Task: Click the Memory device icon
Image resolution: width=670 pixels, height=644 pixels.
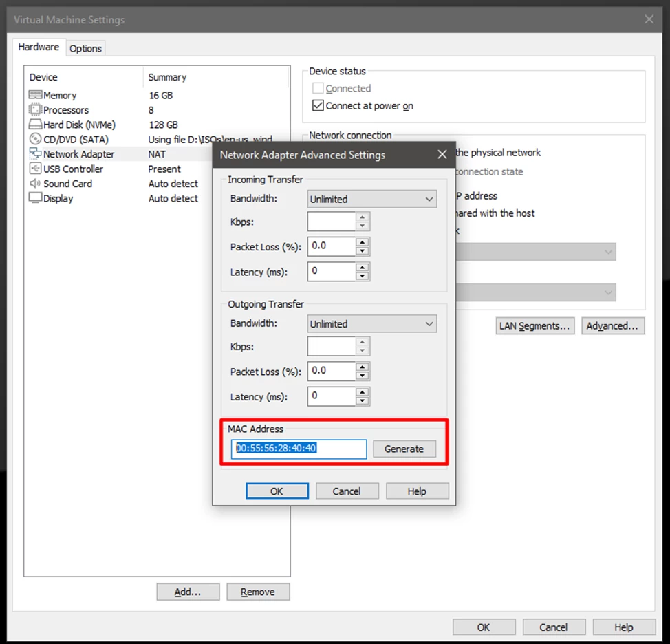Action: tap(35, 95)
